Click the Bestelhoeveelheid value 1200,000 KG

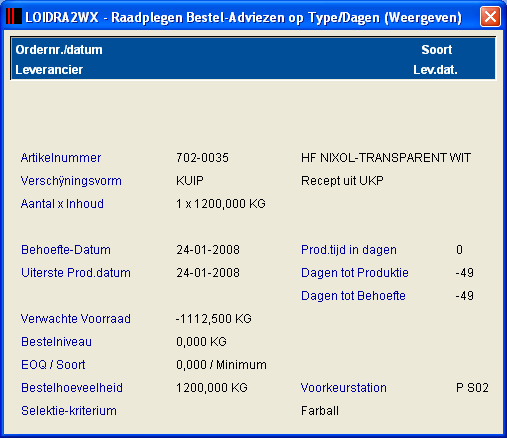pyautogui.click(x=212, y=388)
